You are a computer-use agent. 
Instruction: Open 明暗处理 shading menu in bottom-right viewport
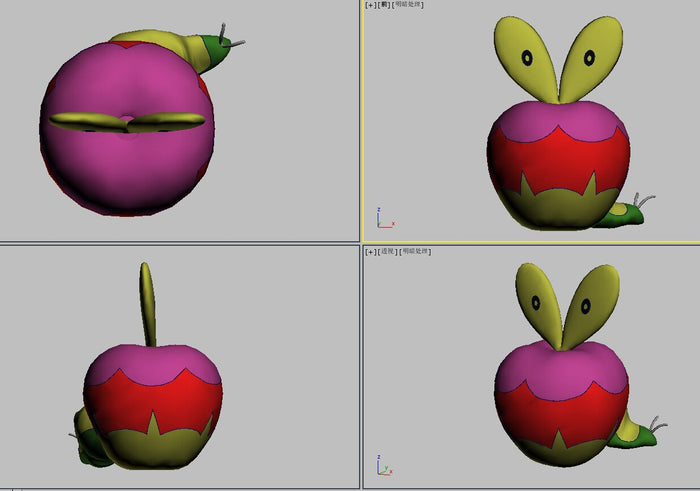(x=413, y=251)
